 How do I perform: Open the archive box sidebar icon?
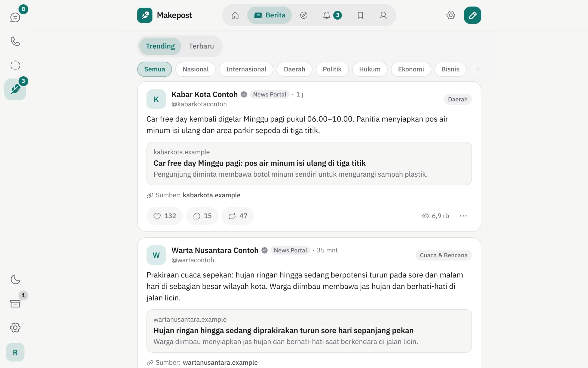pyautogui.click(x=15, y=303)
